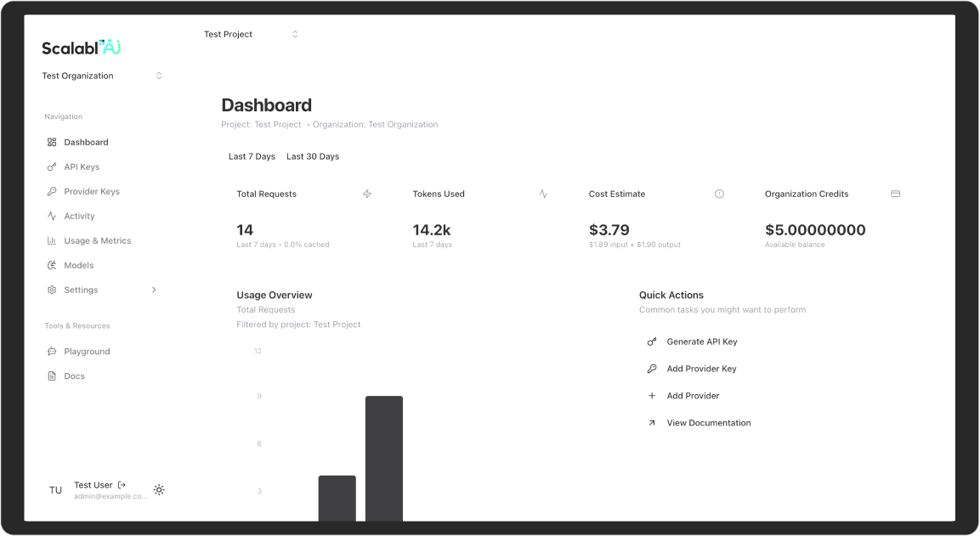Click the logout icon beside Test User
Image resolution: width=980 pixels, height=536 pixels.
pos(122,485)
